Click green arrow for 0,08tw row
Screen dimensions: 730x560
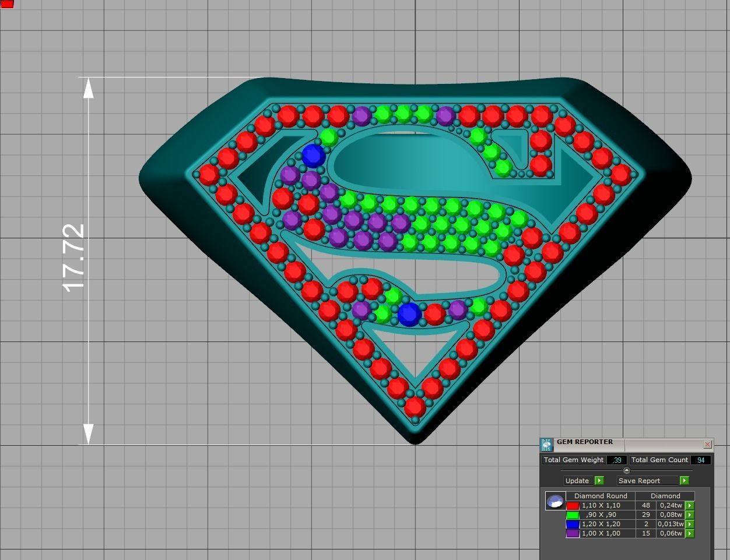690,515
